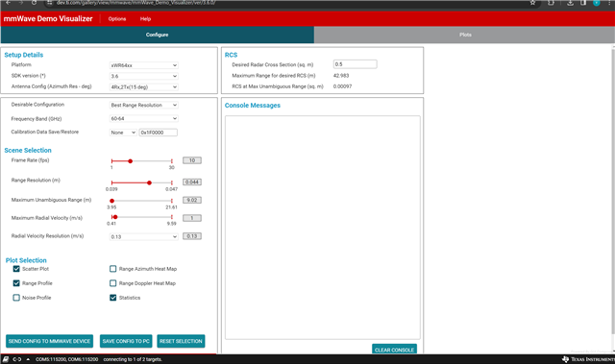Viewport: 615px width, 364px height.
Task: Click the Reset Selection button
Action: pyautogui.click(x=181, y=341)
